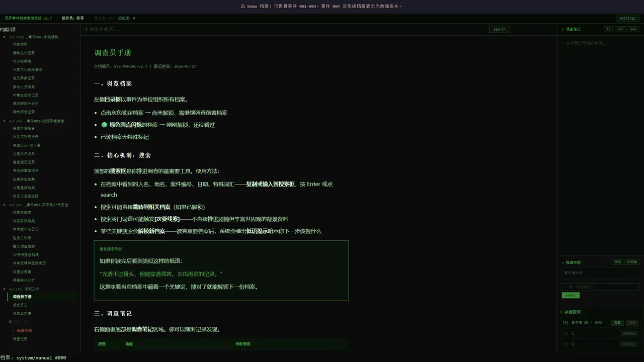Collapse the 事件003 archive group
The image size is (644, 362).
pos(5,205)
